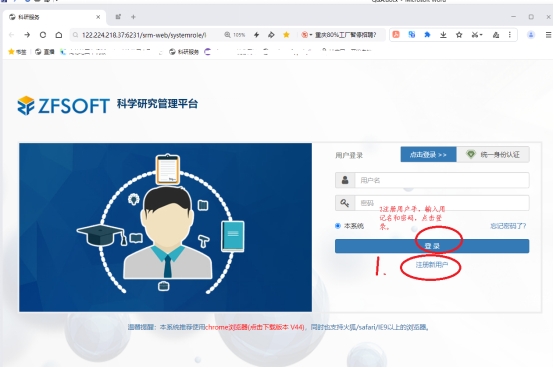
Task: Open the browser three-dot more menu
Action: 509,35
